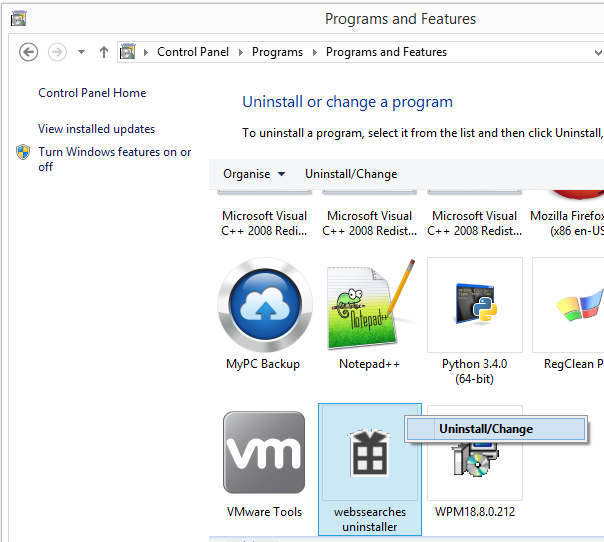Select the Python 3.4.0 icon
Viewport: 604px width, 542px height.
(475, 305)
